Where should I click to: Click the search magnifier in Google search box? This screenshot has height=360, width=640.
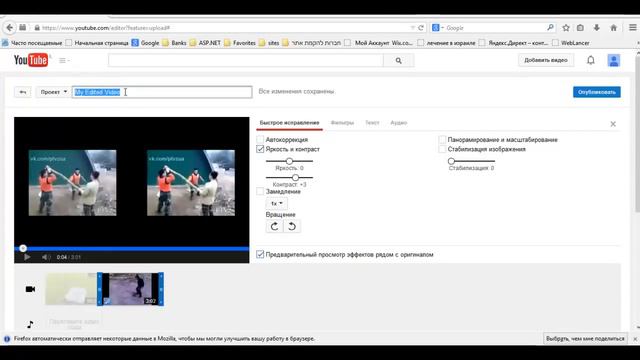tap(550, 28)
